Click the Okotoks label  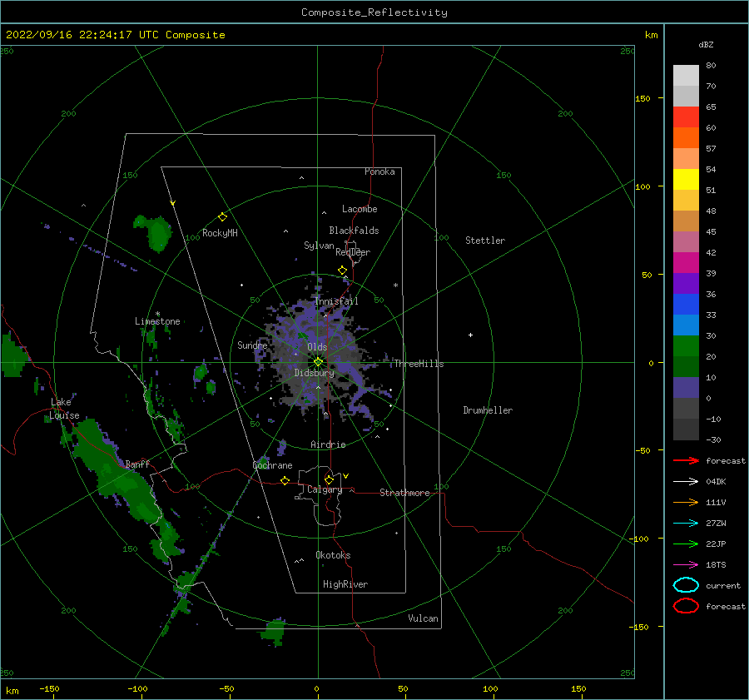[333, 555]
